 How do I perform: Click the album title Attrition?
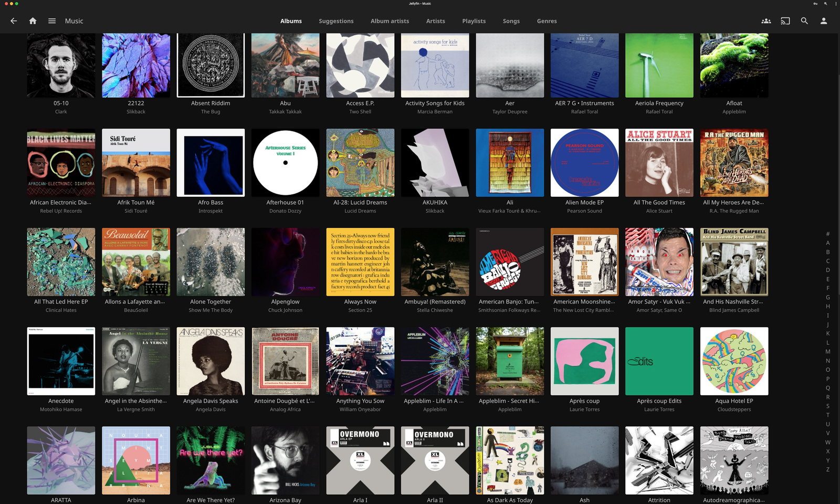coord(659,500)
